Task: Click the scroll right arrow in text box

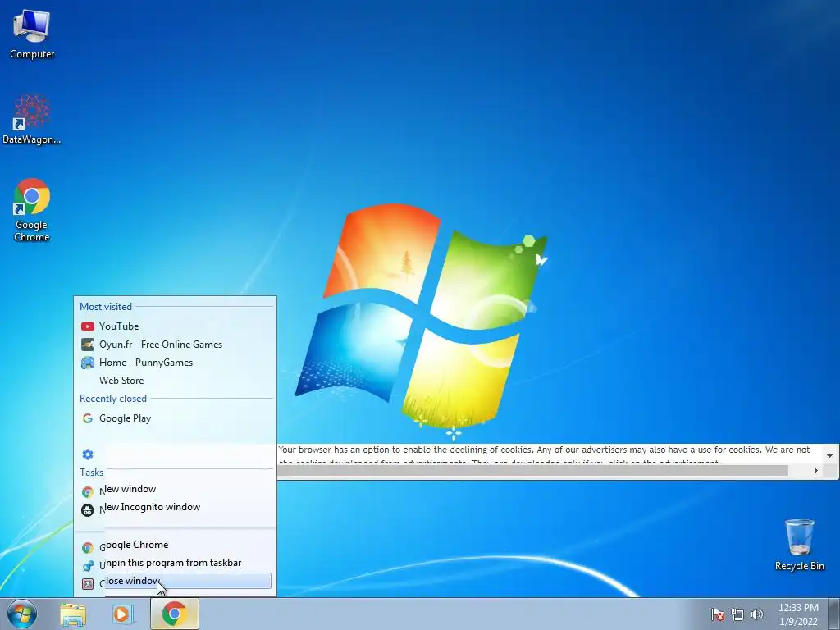Action: 815,470
